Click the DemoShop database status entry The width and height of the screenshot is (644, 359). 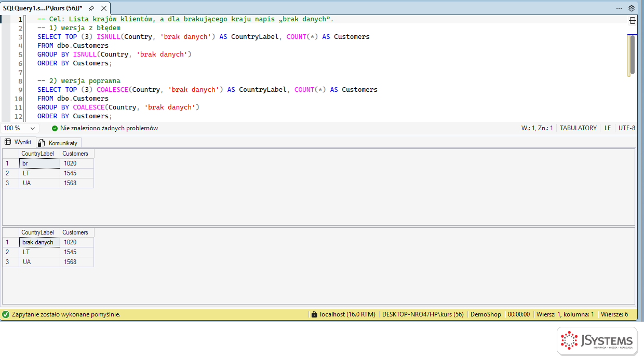click(486, 314)
